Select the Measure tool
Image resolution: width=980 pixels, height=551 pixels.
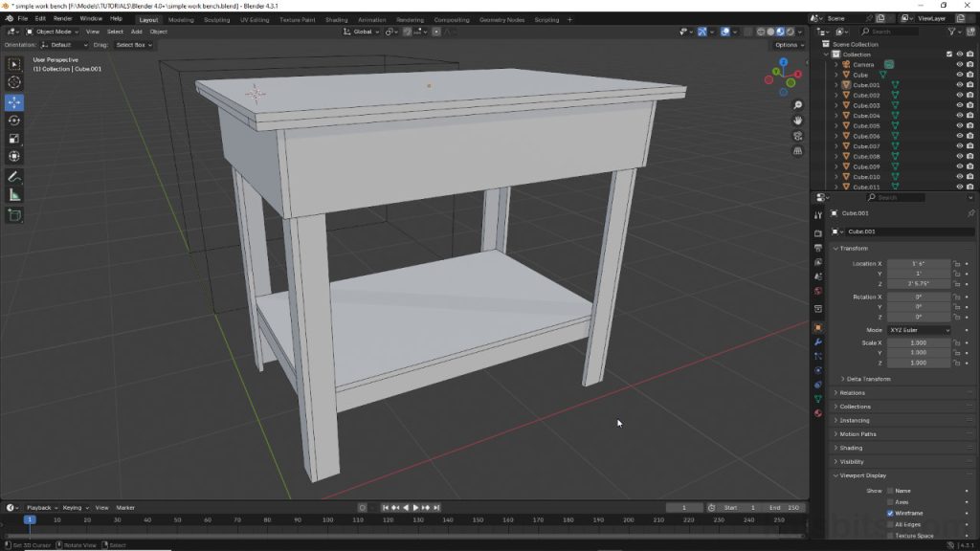[14, 196]
